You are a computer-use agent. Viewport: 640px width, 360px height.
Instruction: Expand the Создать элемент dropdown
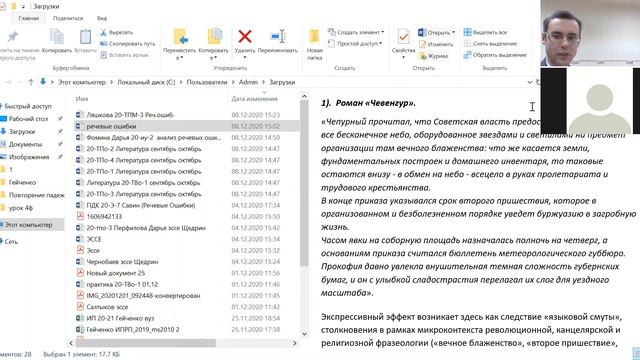[382, 32]
